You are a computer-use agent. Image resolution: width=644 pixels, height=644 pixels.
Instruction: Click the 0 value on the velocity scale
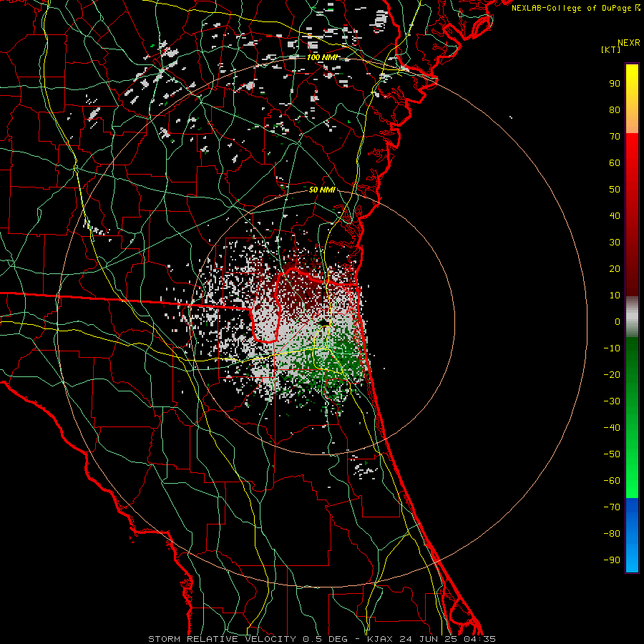tap(618, 321)
